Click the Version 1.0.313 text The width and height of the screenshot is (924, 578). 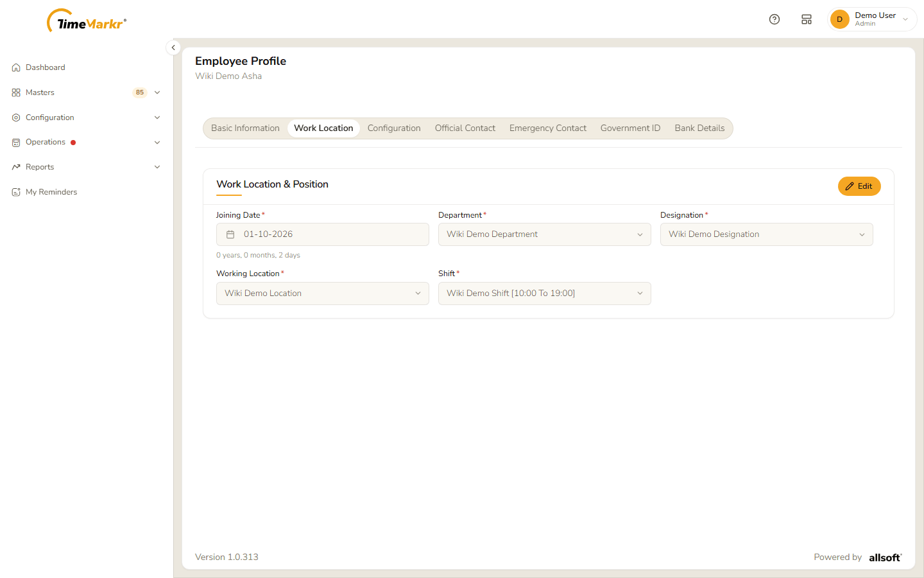coord(227,557)
